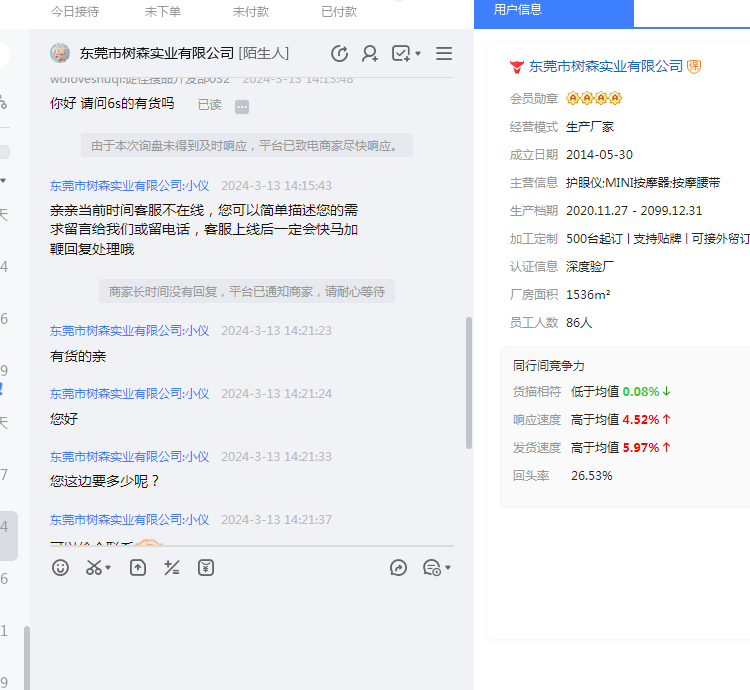The width and height of the screenshot is (750, 690).
Task: Click the emoji smiley icon in chat toolbar
Action: (x=61, y=568)
